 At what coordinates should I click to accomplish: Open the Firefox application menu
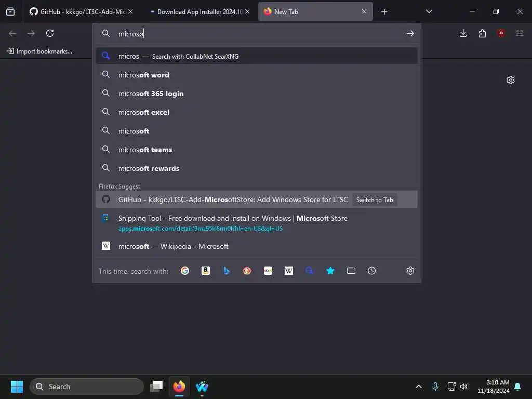point(520,33)
